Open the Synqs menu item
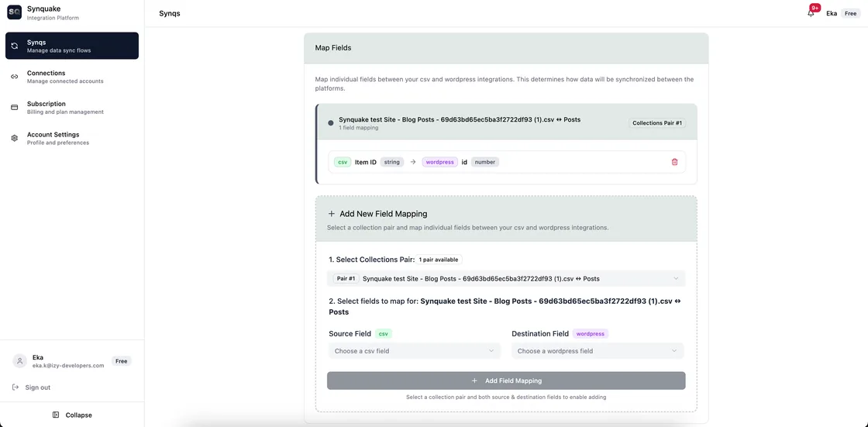Viewport: 868px width, 427px height. (x=72, y=46)
